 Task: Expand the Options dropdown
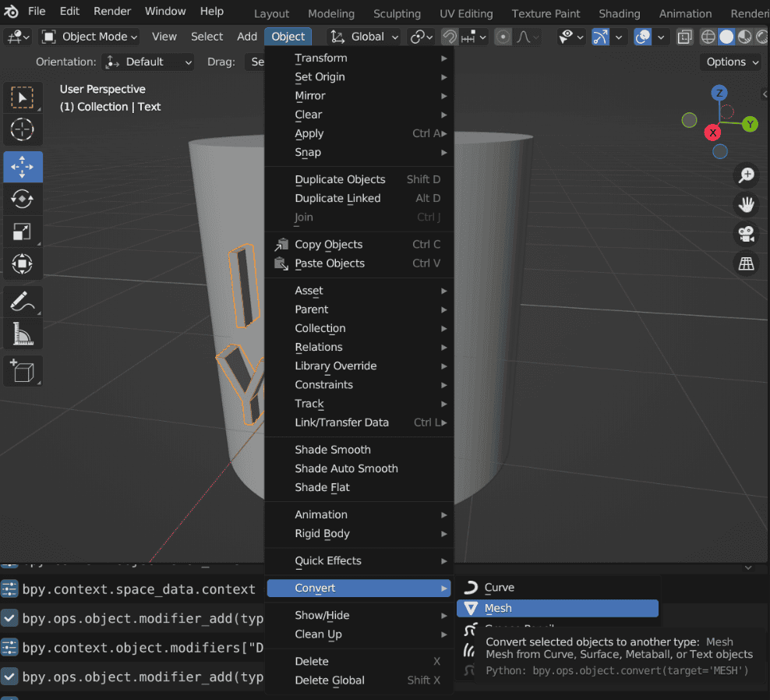tap(732, 62)
